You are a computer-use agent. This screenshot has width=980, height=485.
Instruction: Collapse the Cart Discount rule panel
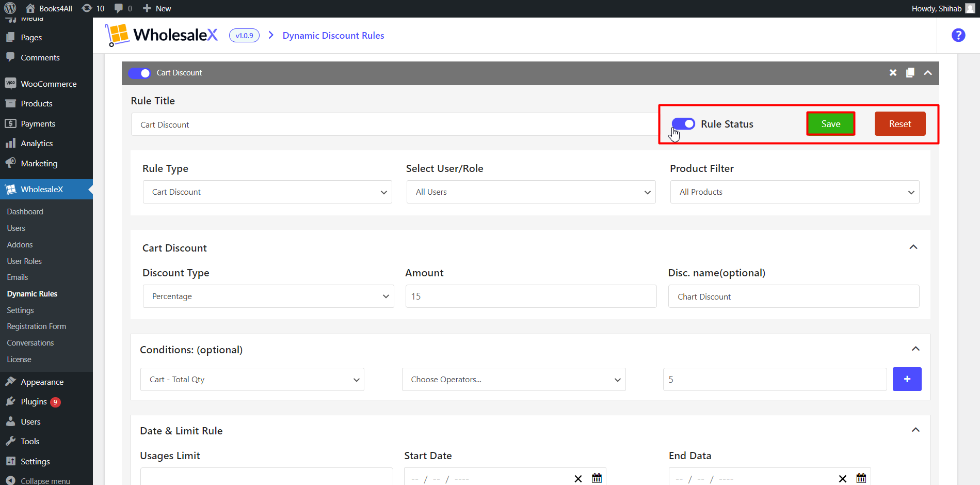928,73
